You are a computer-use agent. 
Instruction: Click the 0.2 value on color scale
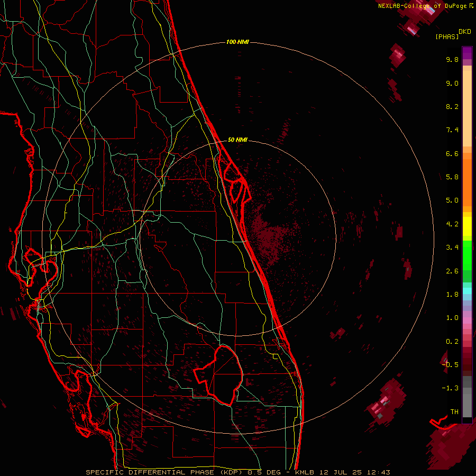coord(452,342)
